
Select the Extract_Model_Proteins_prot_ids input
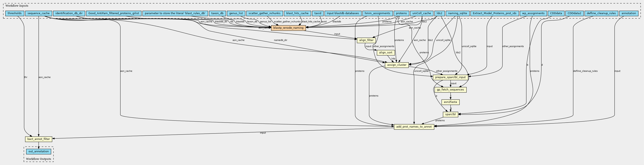[x=494, y=13]
